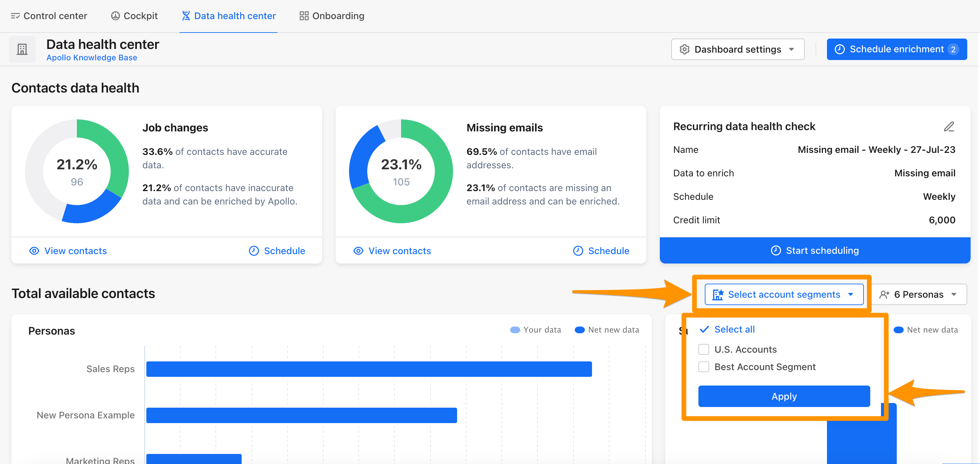Click the Cockpit gauge icon

tap(115, 16)
